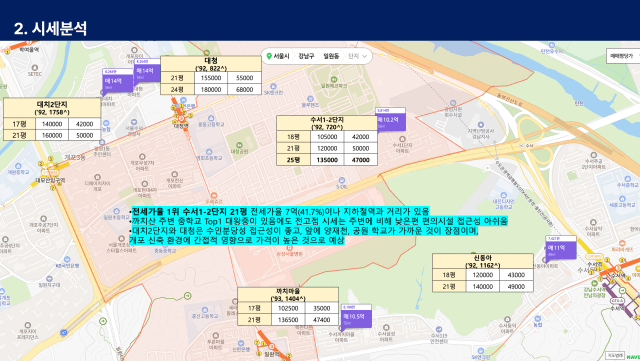This screenshot has height=361, width=640.
Task: Click the green location pin beside 서울시
Action: [x=269, y=56]
